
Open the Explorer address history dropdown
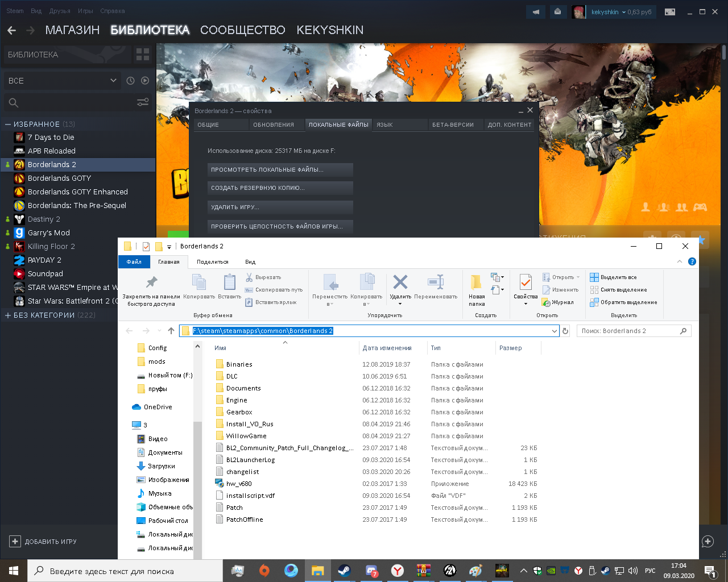[x=555, y=331]
